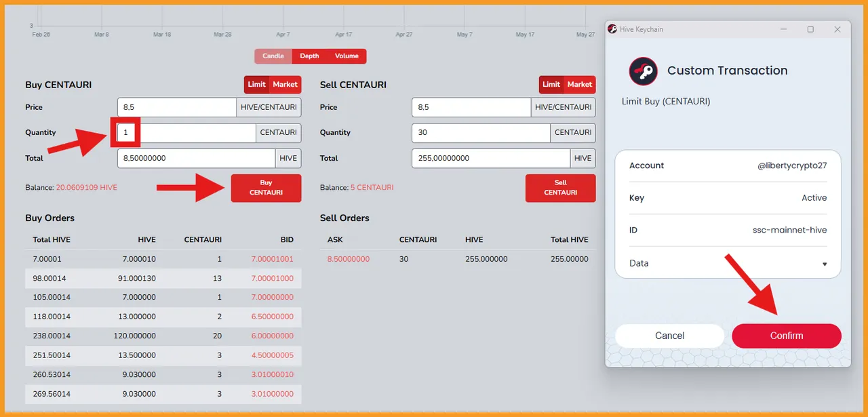
Task: Confirm the Keychain custom transaction
Action: coord(787,336)
